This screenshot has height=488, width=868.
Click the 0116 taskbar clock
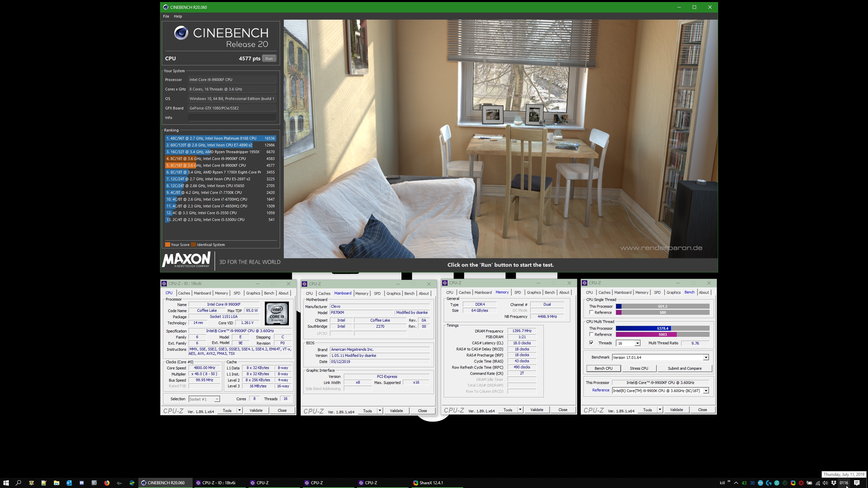[x=844, y=483]
